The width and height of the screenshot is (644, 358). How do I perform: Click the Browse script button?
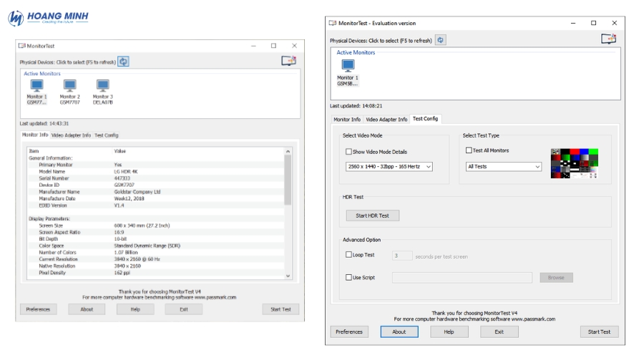point(556,277)
